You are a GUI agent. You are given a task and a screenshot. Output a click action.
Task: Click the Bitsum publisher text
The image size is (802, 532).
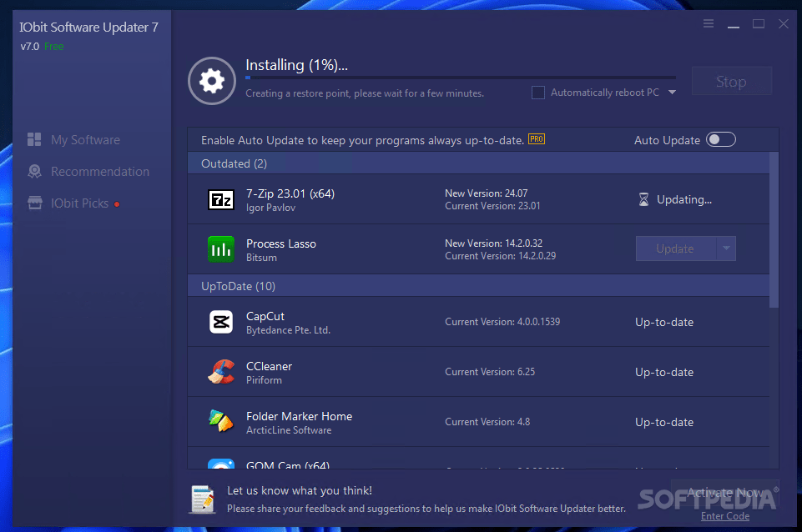click(261, 258)
